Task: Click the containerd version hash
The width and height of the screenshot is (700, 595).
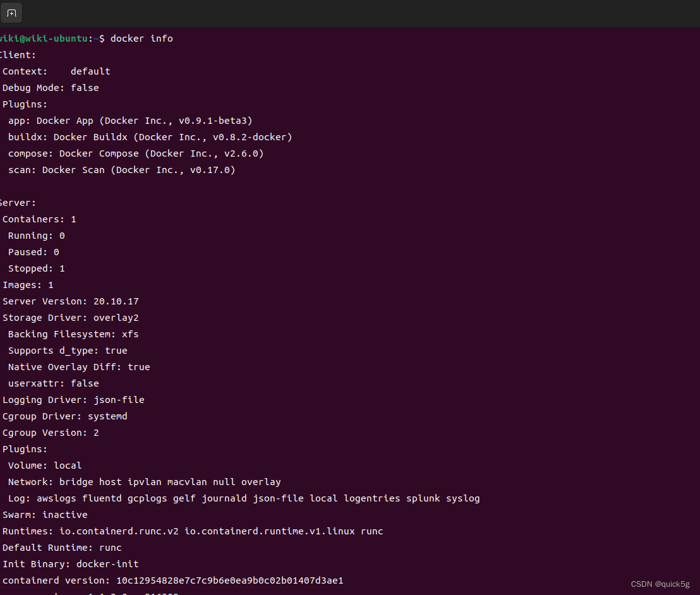Action: pos(229,580)
